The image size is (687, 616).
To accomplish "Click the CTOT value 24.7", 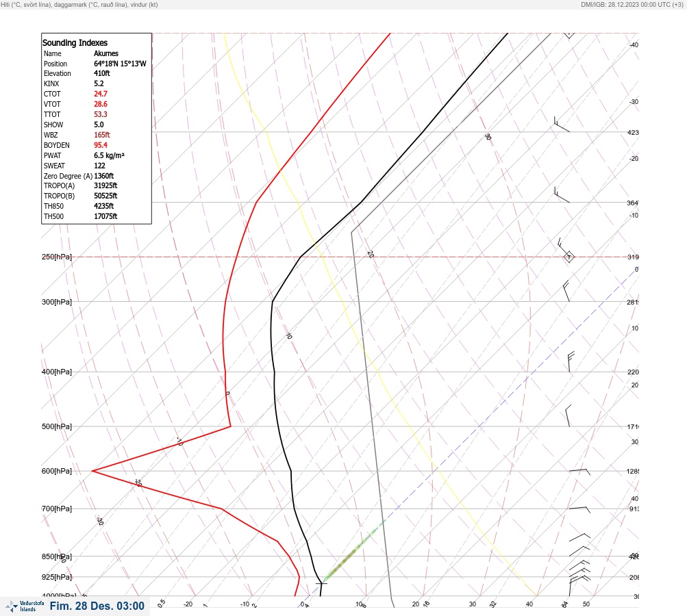I will (x=100, y=94).
